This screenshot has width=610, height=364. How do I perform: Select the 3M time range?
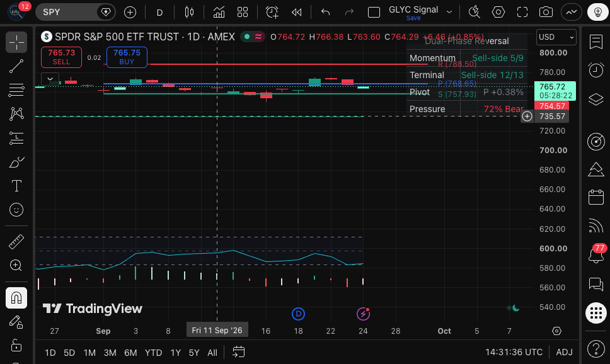tap(110, 353)
